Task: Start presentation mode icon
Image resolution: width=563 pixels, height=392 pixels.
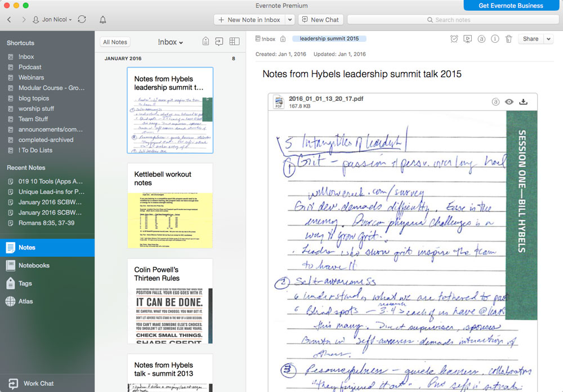Action: coord(467,39)
